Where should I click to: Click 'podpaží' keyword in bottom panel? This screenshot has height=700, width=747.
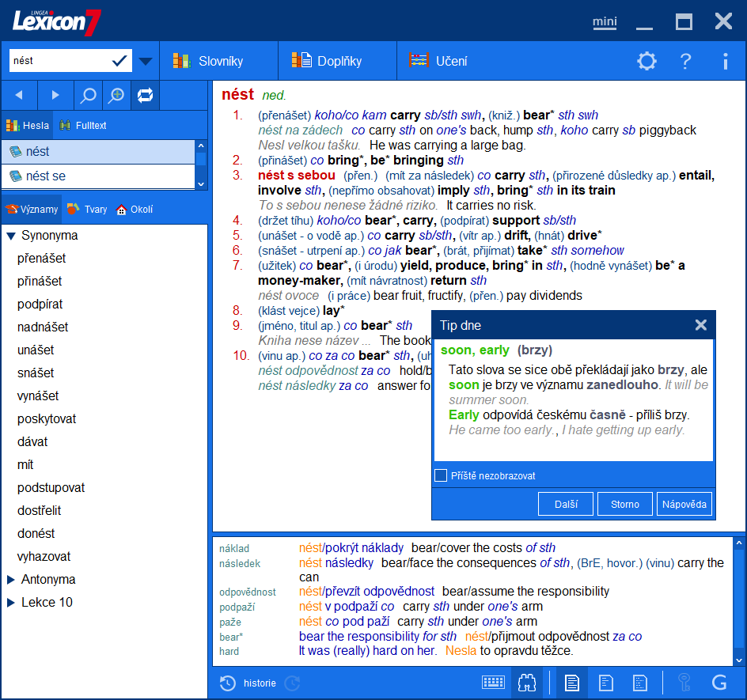[x=237, y=607]
